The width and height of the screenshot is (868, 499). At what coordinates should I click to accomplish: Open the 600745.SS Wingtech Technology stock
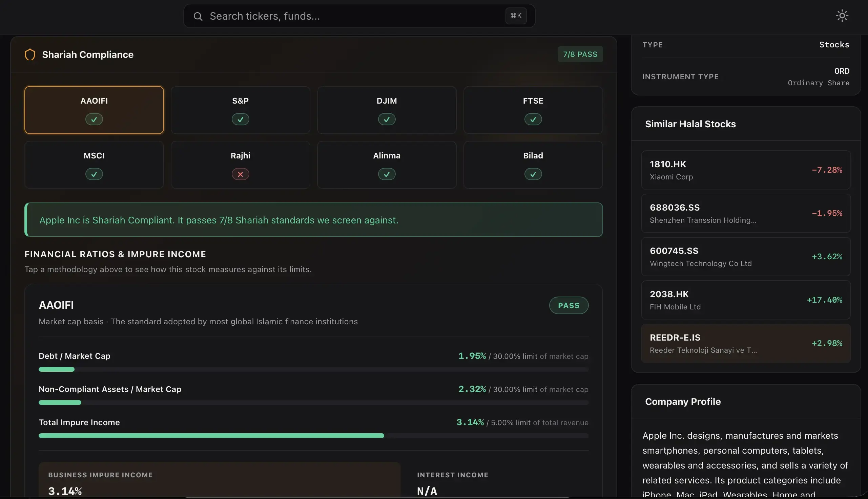[x=746, y=257]
